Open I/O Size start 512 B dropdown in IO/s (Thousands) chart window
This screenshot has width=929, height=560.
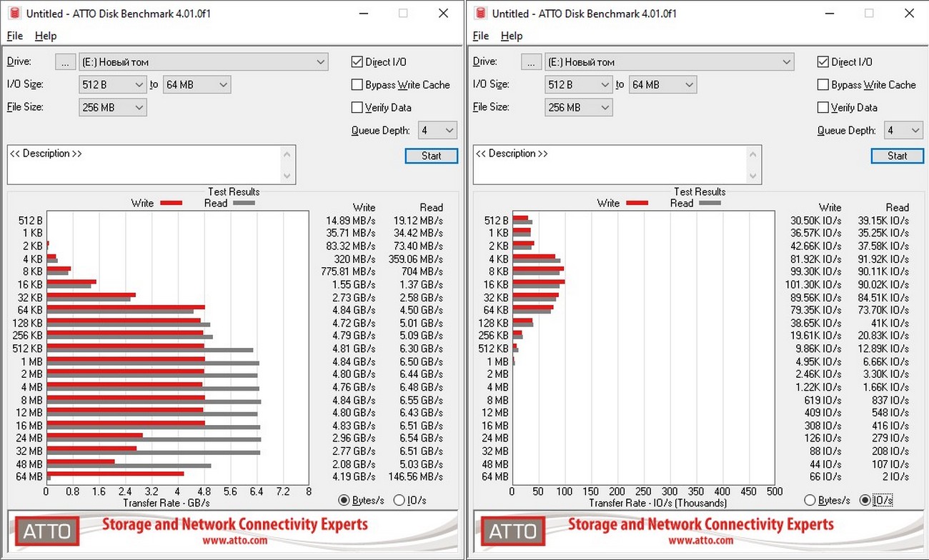tap(579, 85)
